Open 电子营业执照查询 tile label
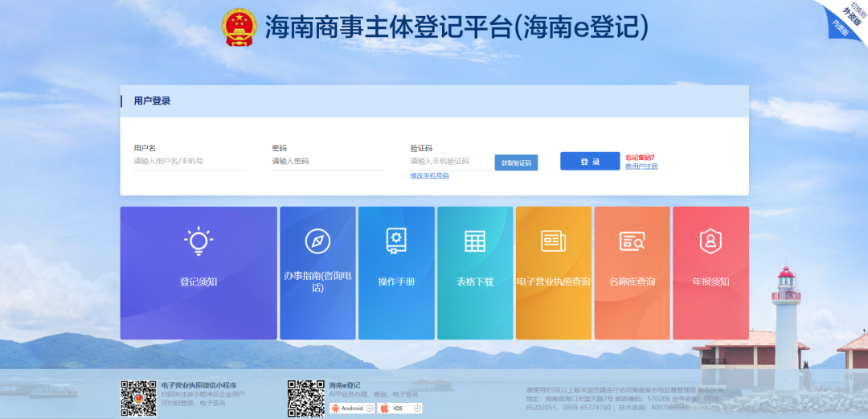Image resolution: width=868 pixels, height=419 pixels. pyautogui.click(x=554, y=281)
